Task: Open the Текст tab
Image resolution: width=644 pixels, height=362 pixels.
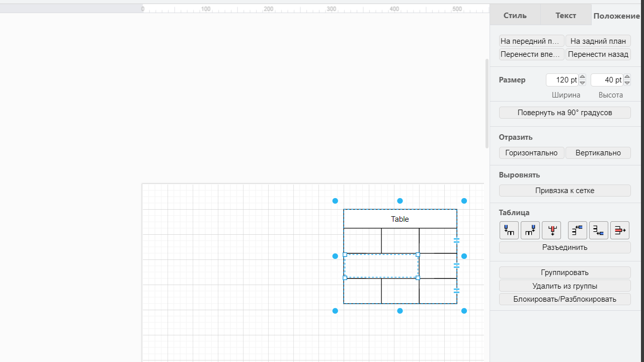Action: click(x=566, y=15)
